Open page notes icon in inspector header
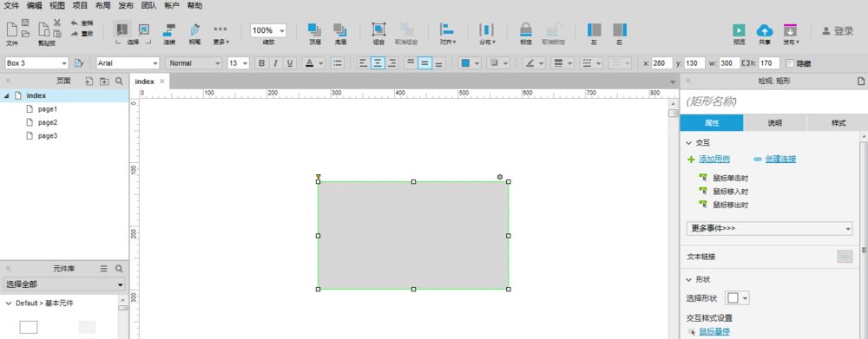 click(x=861, y=81)
